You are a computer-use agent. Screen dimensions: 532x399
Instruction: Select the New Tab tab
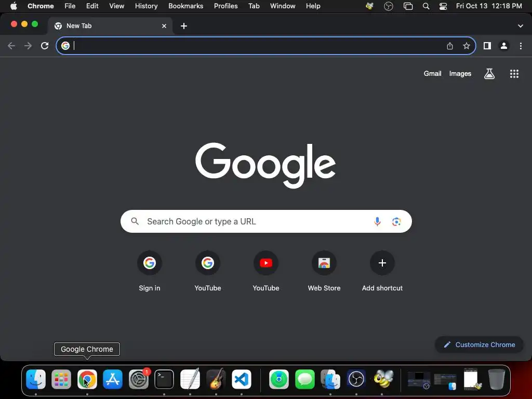coord(110,26)
